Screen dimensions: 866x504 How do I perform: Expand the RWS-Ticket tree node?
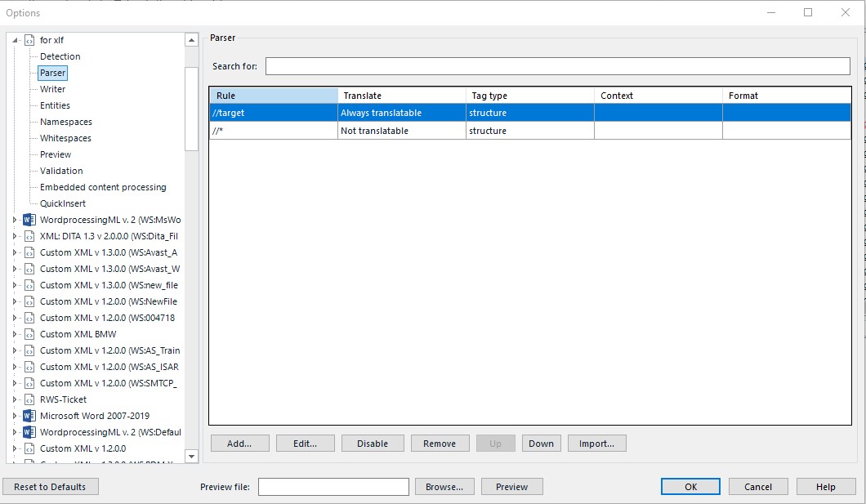click(14, 399)
